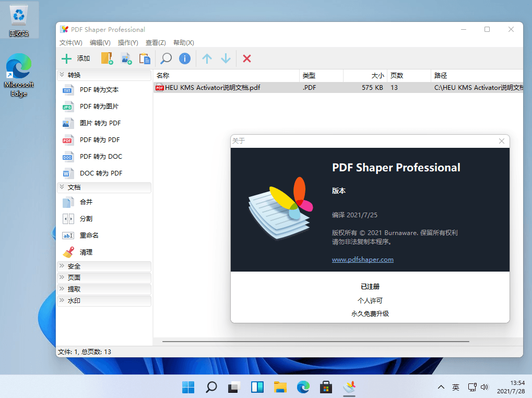This screenshot has width=532, height=398.
Task: Open File Explorer from taskbar
Action: click(280, 387)
